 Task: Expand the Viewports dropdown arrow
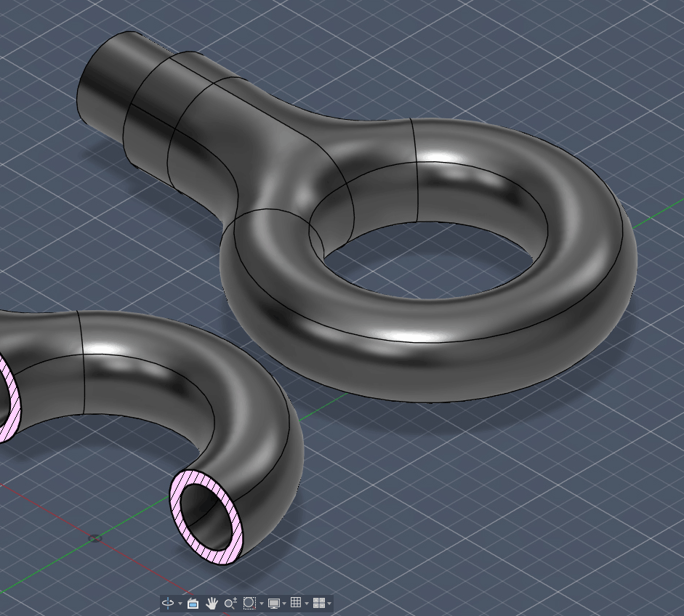point(329,604)
